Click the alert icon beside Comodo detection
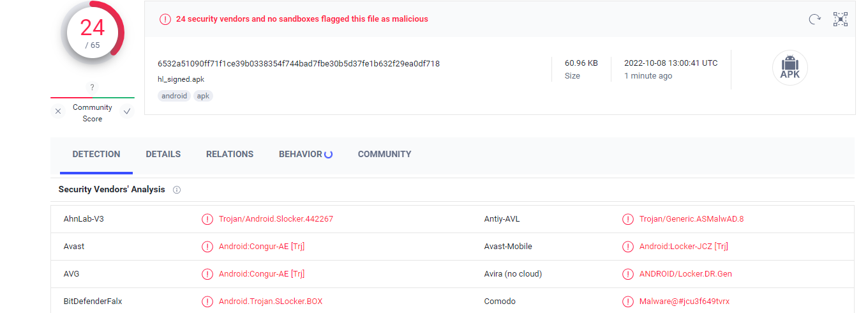Image resolution: width=868 pixels, height=313 pixels. (628, 302)
